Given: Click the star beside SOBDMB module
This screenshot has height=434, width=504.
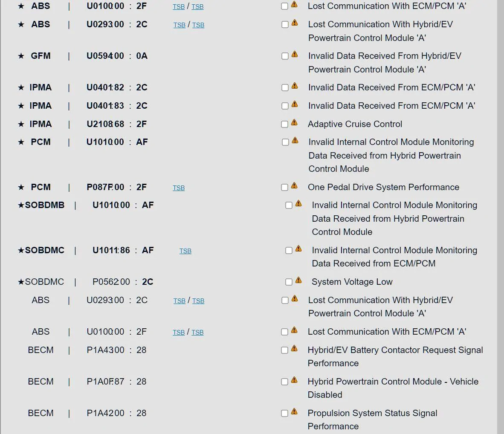Looking at the screenshot, I should pyautogui.click(x=21, y=205).
